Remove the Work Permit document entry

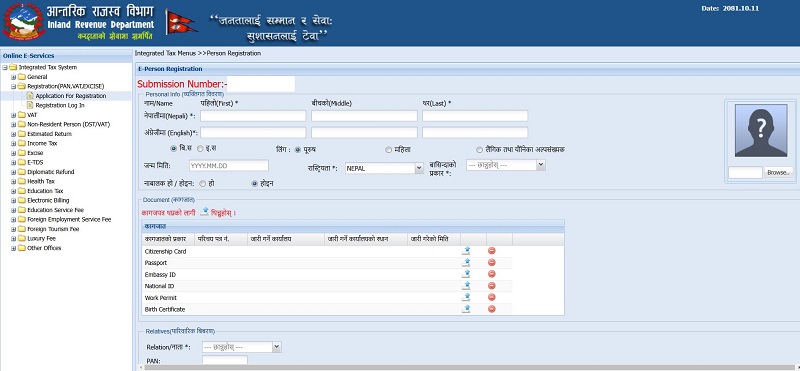[x=491, y=297]
